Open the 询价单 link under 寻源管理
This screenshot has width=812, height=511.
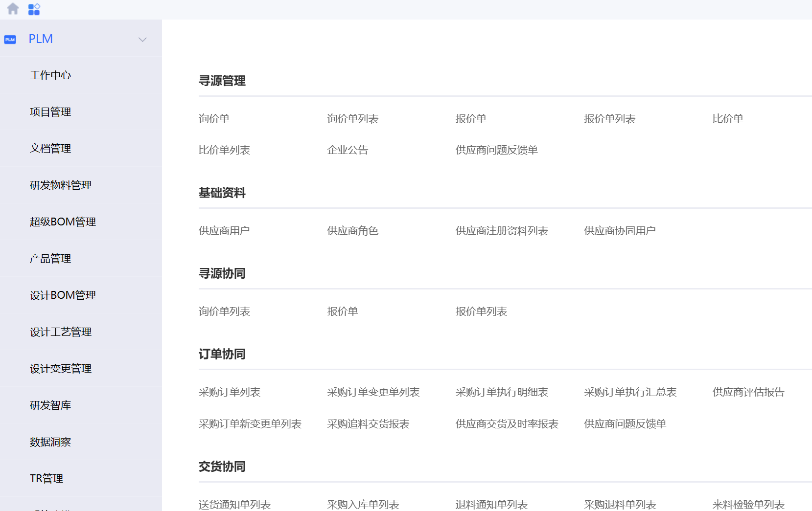(x=214, y=119)
